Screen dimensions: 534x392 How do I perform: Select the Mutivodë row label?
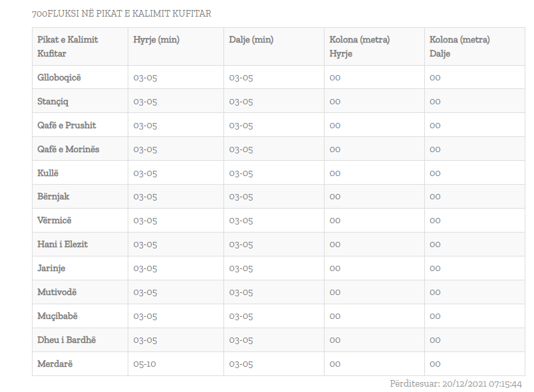(x=57, y=292)
